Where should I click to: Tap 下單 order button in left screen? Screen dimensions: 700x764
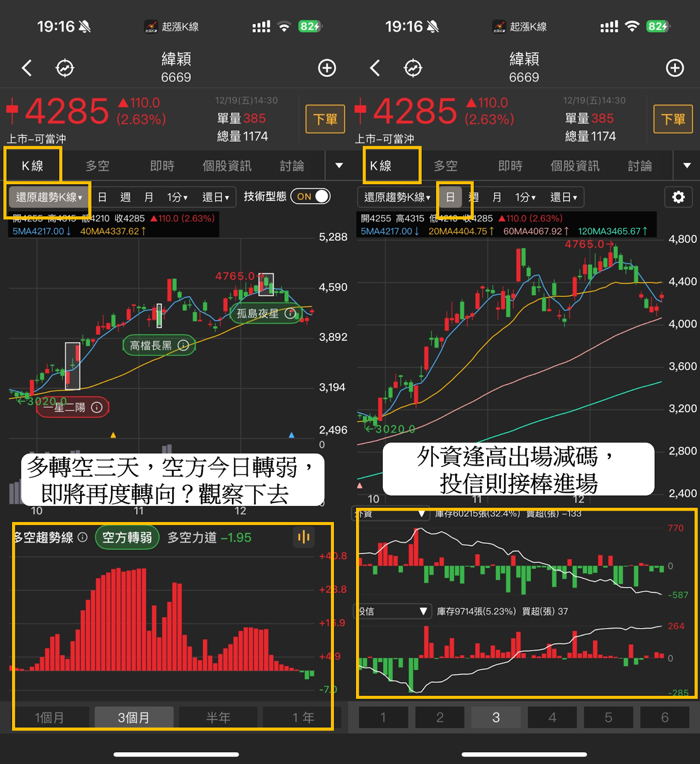point(325,119)
